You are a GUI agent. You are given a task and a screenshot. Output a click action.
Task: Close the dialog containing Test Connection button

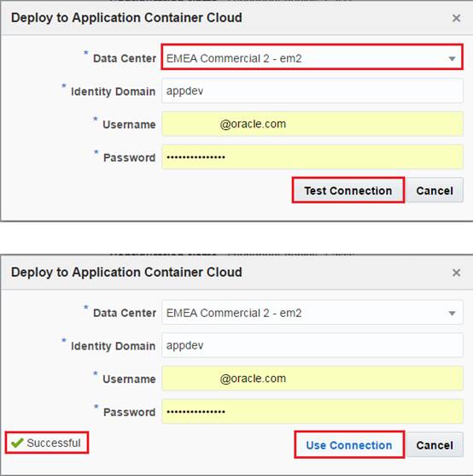tap(456, 18)
